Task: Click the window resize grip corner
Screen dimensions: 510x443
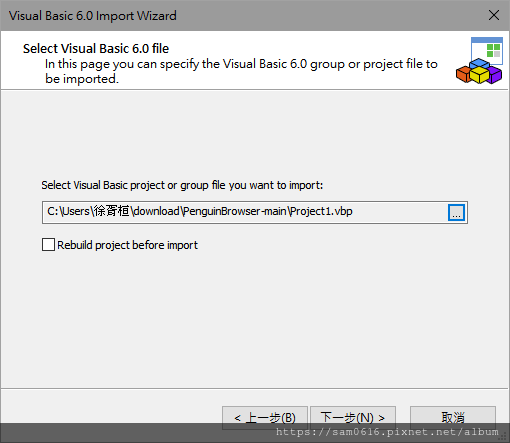Action: pyautogui.click(x=504, y=437)
